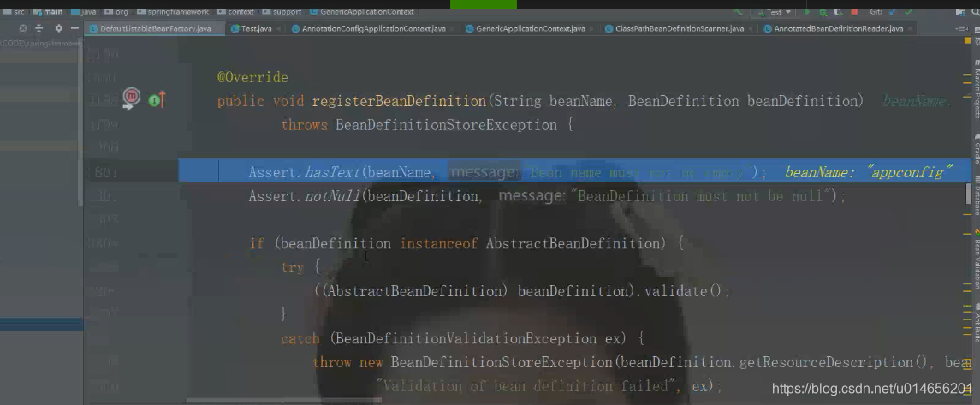Screen dimensions: 980x405
Task: Click the main breadcrumb folder
Action: click(x=47, y=12)
